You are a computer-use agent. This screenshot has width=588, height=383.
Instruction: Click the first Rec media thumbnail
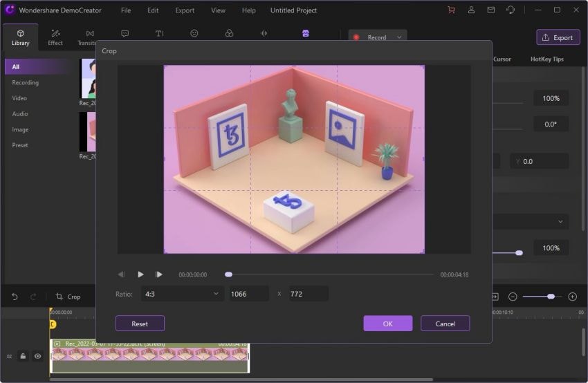(89, 79)
